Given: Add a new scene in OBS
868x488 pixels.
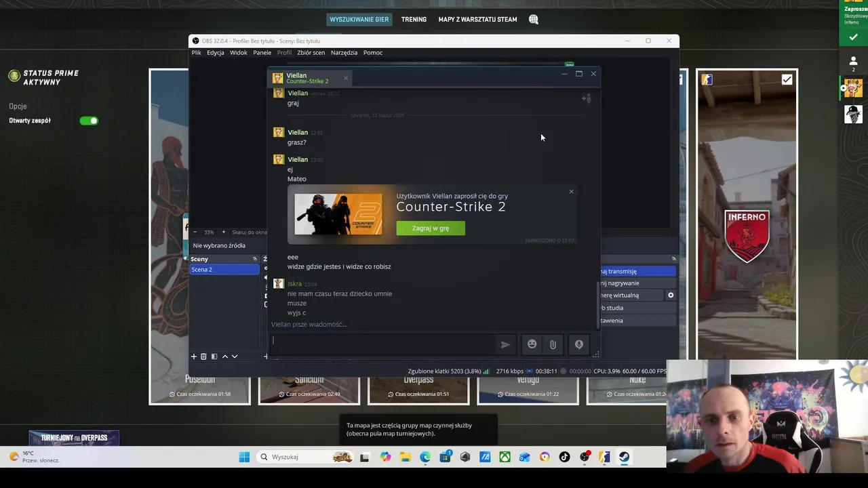Looking at the screenshot, I should tap(194, 357).
